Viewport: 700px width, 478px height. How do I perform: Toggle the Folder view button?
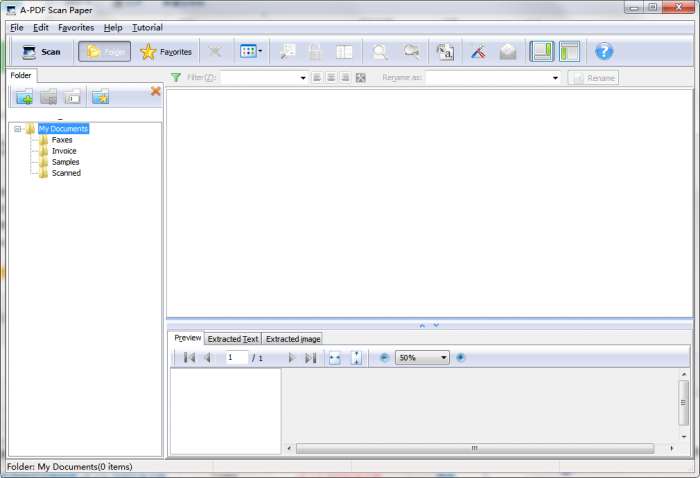click(x=104, y=52)
